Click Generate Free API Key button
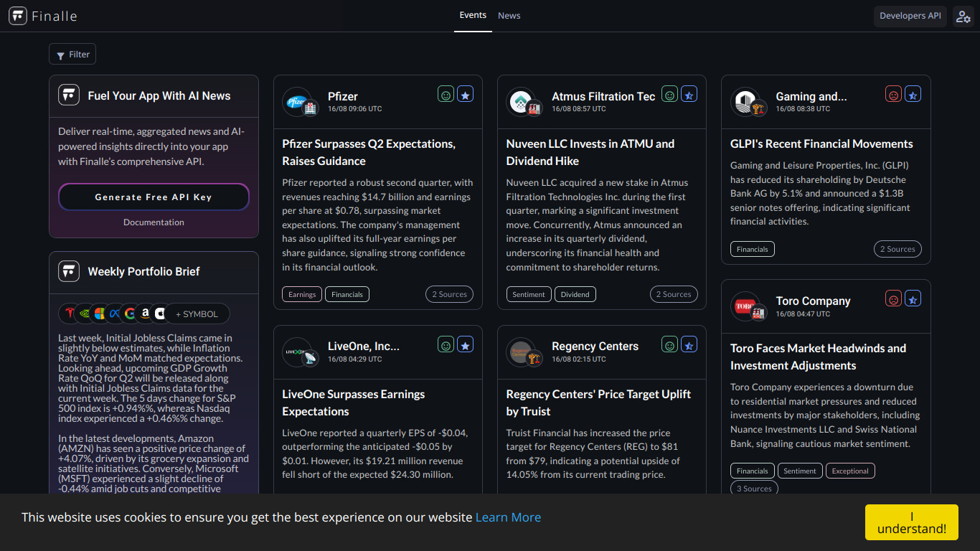Screen dimensions: 980x551 pyautogui.click(x=154, y=197)
